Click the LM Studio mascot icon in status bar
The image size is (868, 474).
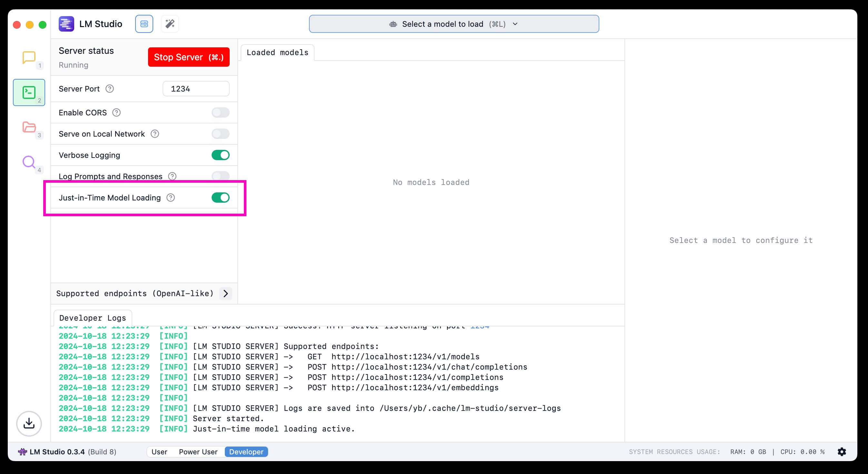point(23,452)
